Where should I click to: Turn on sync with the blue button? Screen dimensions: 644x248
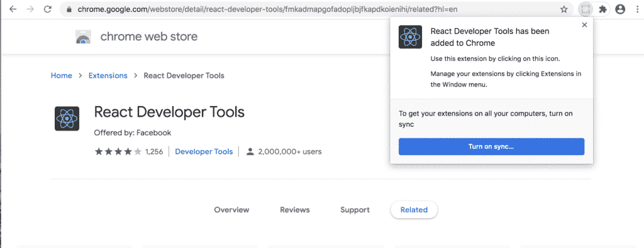pyautogui.click(x=491, y=146)
